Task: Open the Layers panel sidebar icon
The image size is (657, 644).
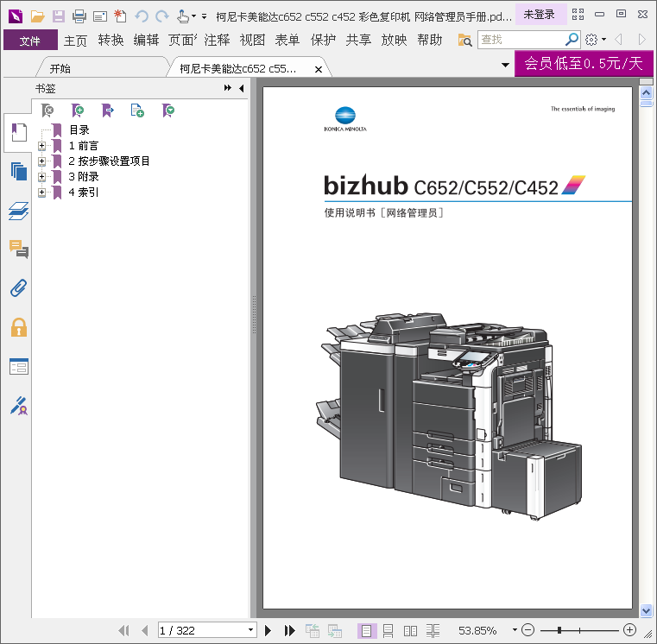Action: tap(19, 211)
